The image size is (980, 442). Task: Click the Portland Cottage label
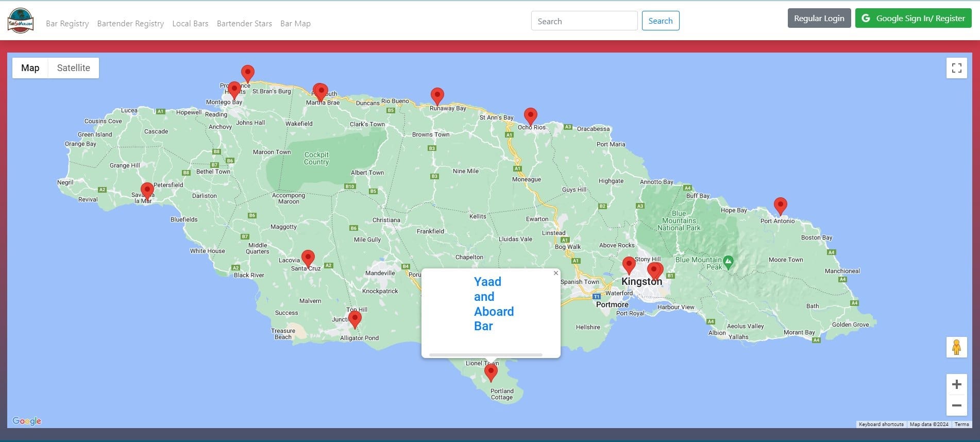tap(502, 394)
